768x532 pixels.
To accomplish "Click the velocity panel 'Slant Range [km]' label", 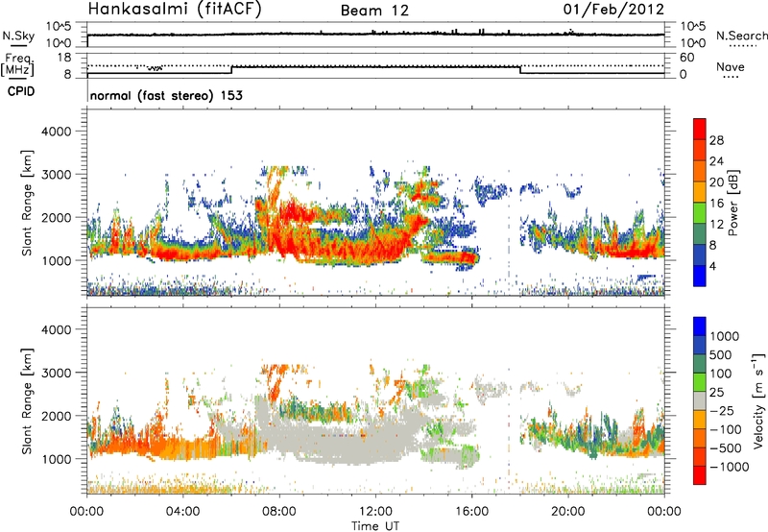I will [x=27, y=401].
